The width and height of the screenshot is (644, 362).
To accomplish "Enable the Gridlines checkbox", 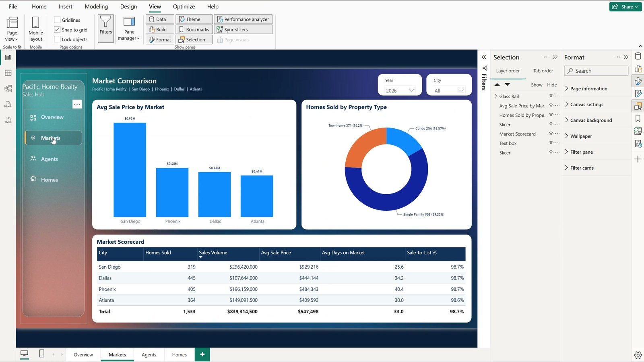I will pos(57,20).
